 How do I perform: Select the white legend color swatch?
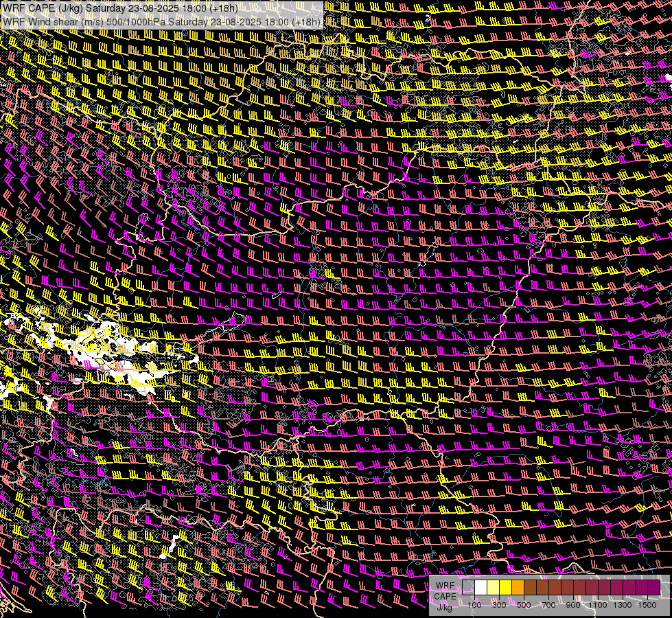point(481,588)
